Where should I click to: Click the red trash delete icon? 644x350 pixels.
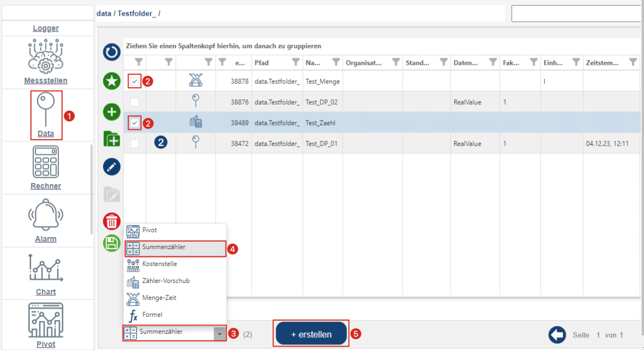tap(112, 222)
